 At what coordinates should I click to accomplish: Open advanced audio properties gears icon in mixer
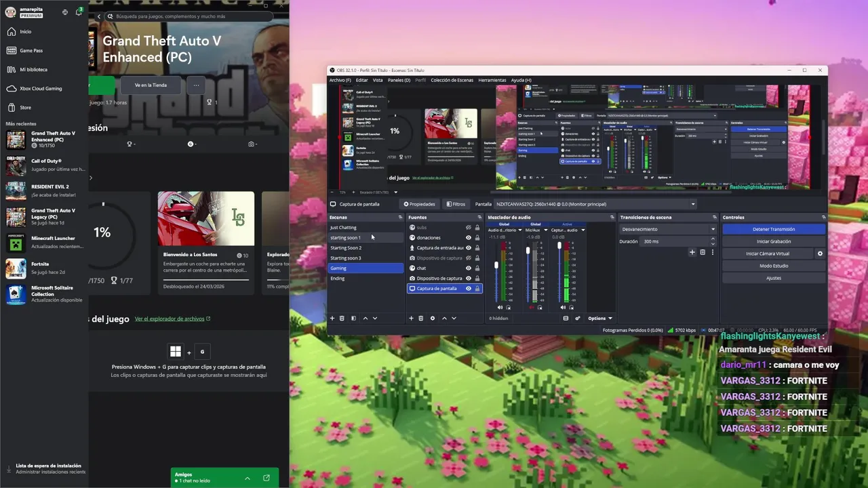(578, 318)
